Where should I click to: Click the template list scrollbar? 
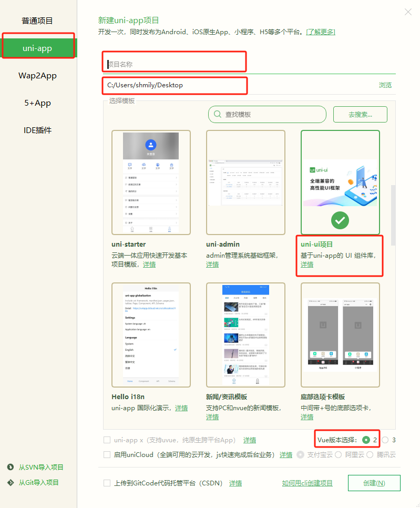393,216
